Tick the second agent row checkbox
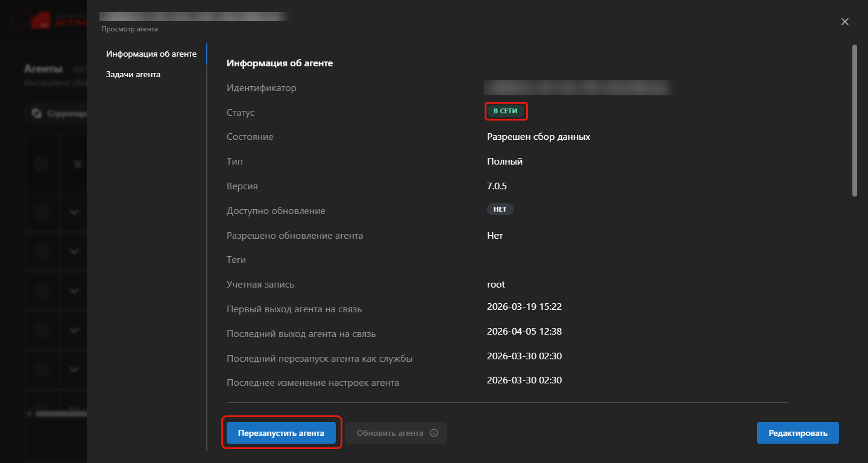This screenshot has width=868, height=463. (x=42, y=251)
